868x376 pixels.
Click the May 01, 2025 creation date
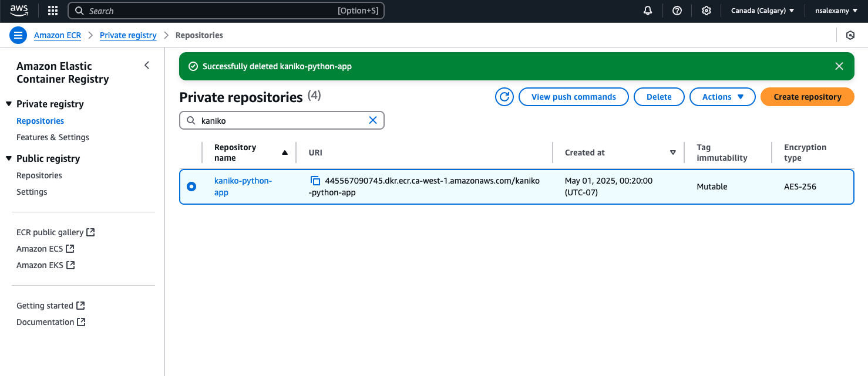click(x=608, y=187)
